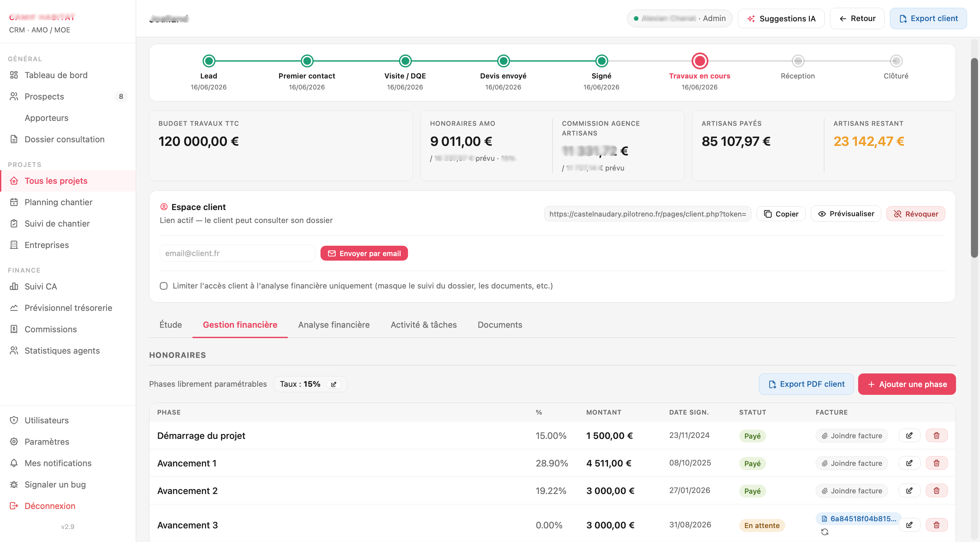980x542 pixels.
Task: Open the Tableau de bord sidebar entry
Action: click(68, 75)
